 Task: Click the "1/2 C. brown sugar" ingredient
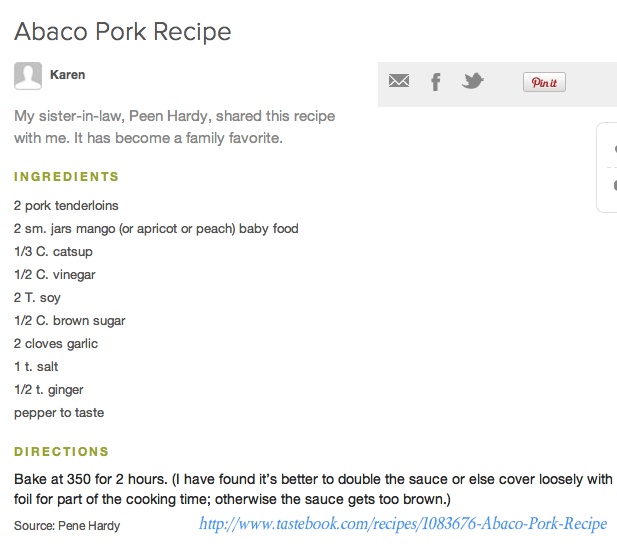(69, 321)
